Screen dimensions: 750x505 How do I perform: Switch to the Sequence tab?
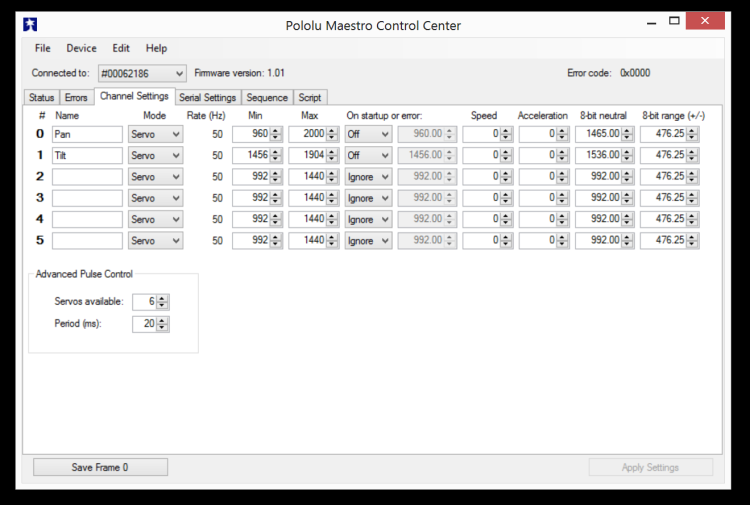click(267, 98)
